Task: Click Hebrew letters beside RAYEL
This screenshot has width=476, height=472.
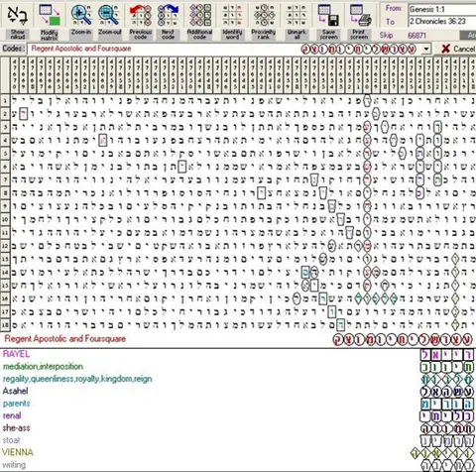Action: [x=447, y=355]
